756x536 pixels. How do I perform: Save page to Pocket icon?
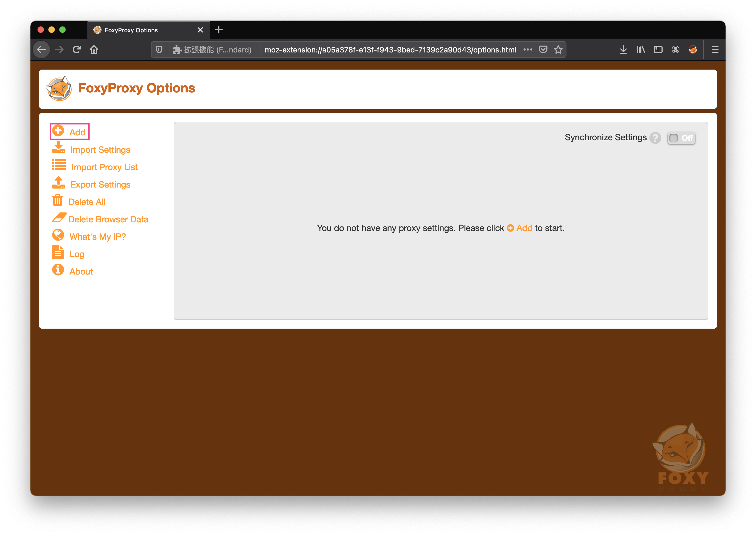(x=543, y=49)
